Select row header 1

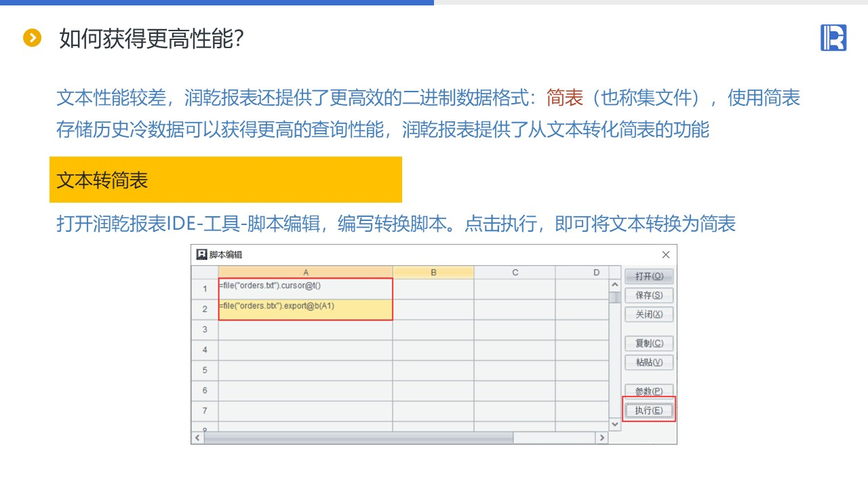pos(205,289)
